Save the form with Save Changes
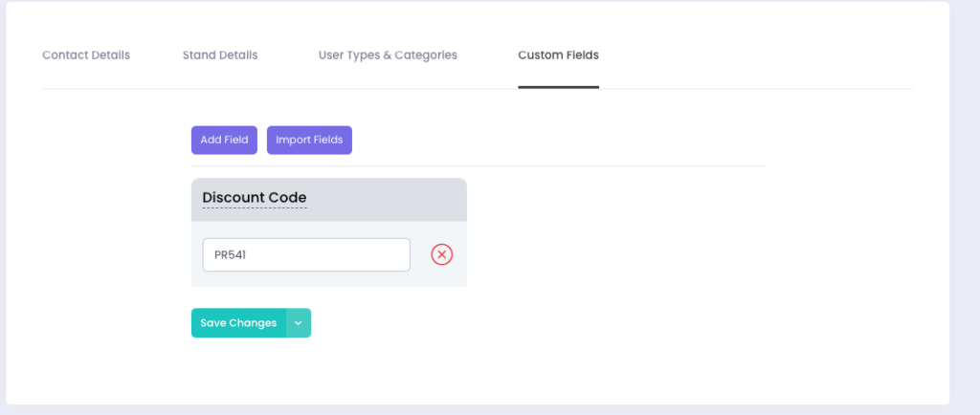 coord(238,323)
